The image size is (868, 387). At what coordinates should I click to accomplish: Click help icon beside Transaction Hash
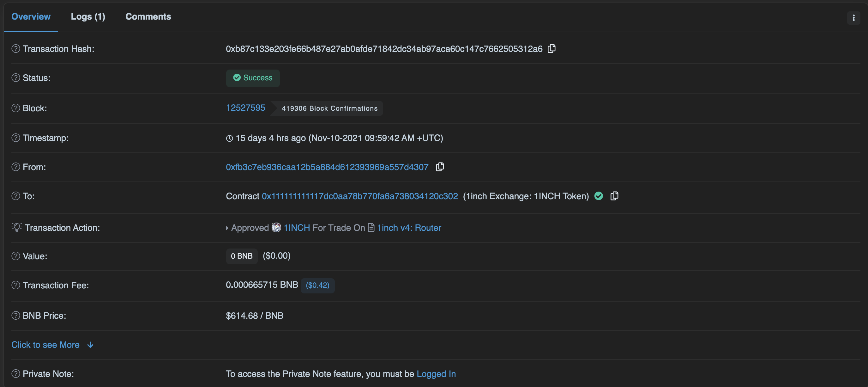click(16, 49)
